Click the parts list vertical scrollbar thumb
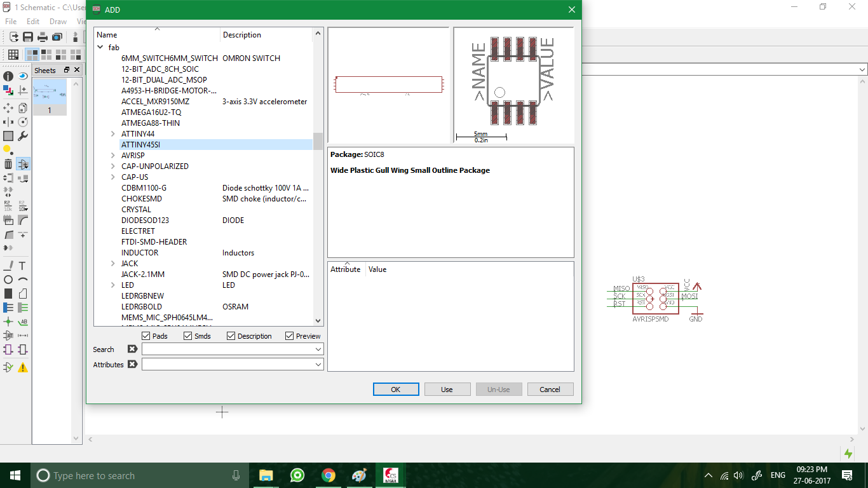 coord(318,141)
